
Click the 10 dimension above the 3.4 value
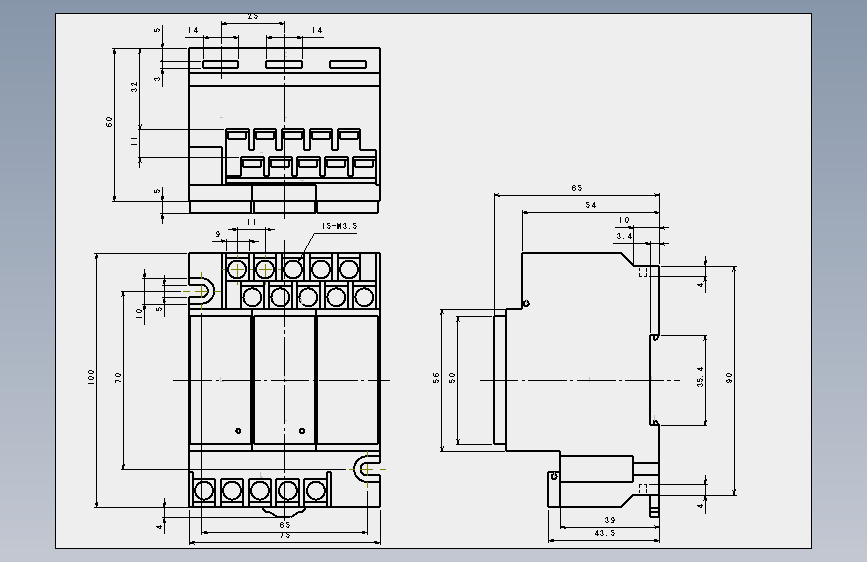pos(624,220)
